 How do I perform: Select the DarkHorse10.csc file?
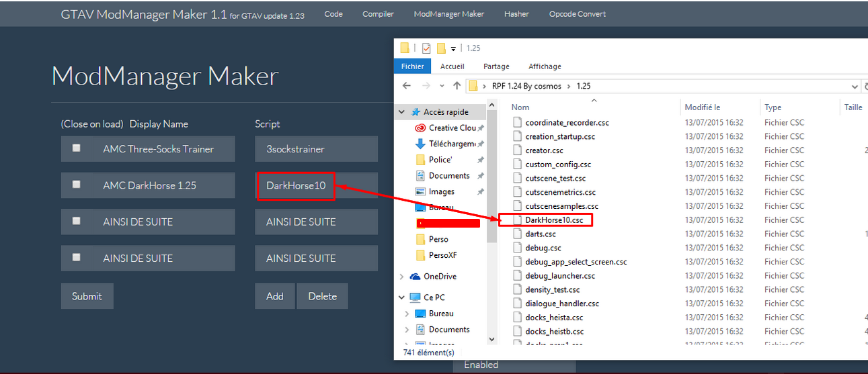(555, 220)
